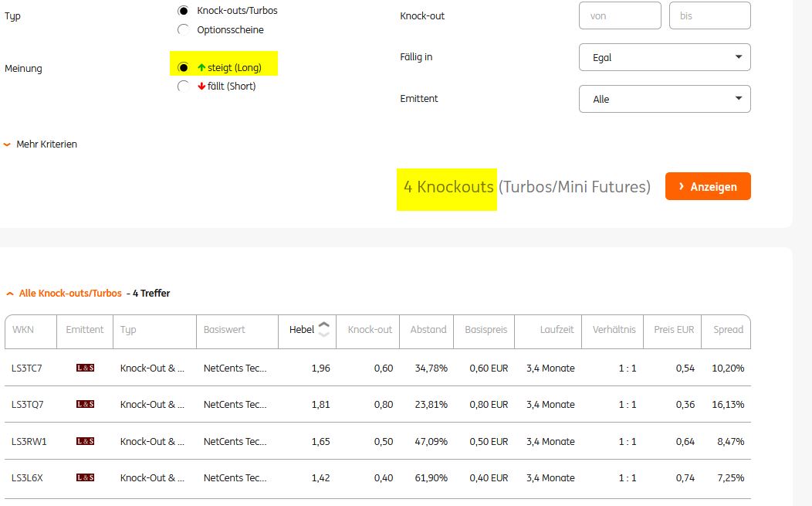812x506 pixels.
Task: Select the Optionsscheine radio button
Action: (x=183, y=29)
